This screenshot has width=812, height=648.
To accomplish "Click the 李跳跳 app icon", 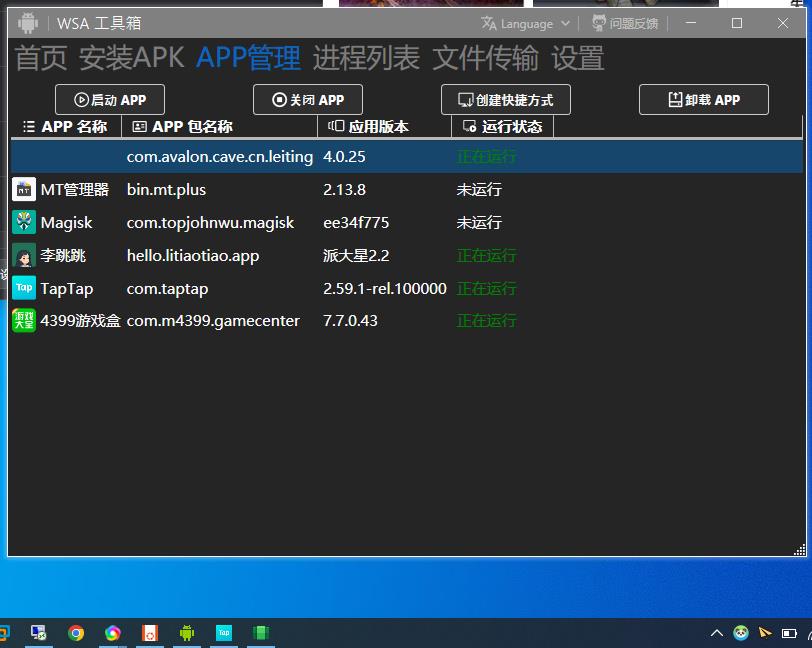I will coord(23,255).
